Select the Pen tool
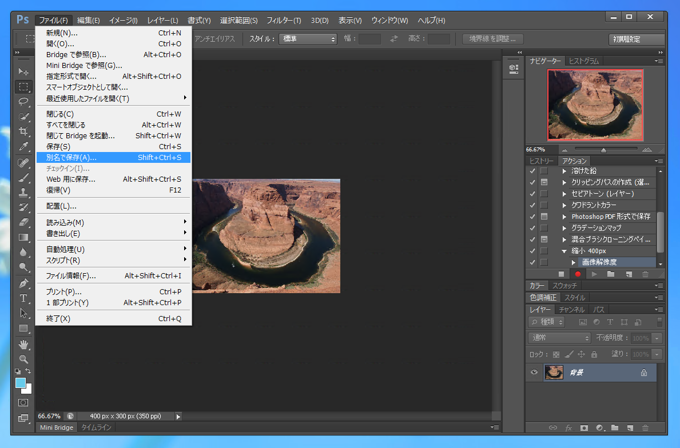This screenshot has width=680, height=448. pyautogui.click(x=23, y=284)
